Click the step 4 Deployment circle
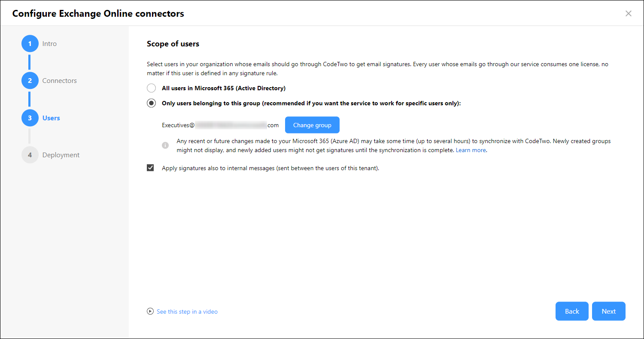 (x=30, y=155)
